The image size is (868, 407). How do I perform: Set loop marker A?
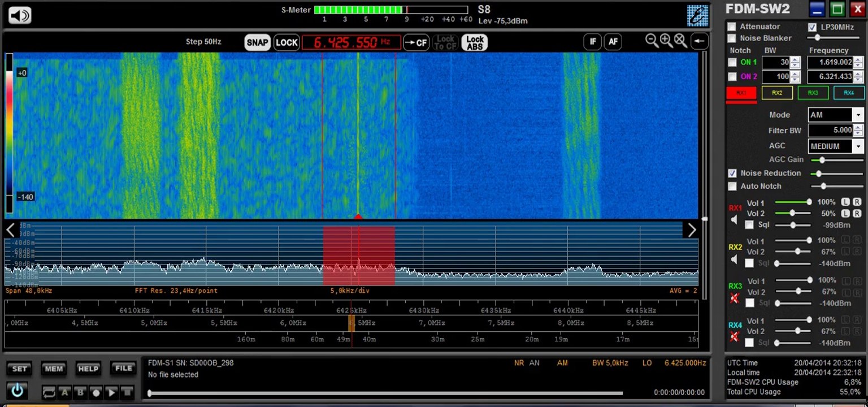[x=64, y=392]
